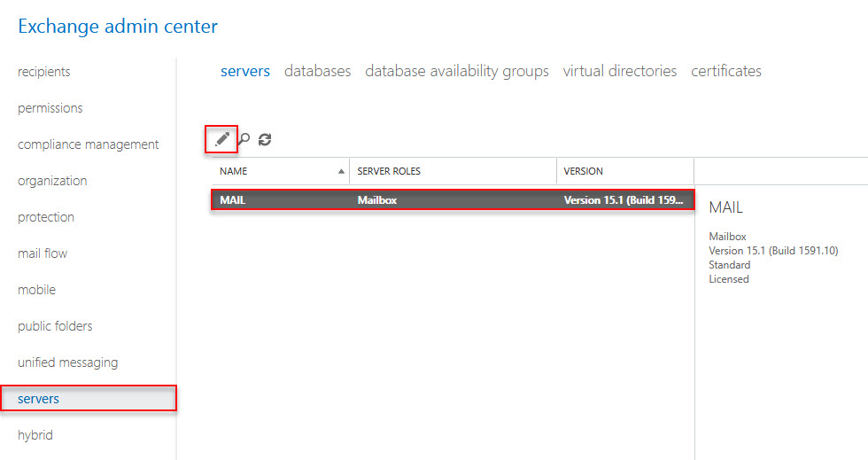Click the Version 15.1 cell in MAIL row
The width and height of the screenshot is (868, 460).
pos(624,200)
